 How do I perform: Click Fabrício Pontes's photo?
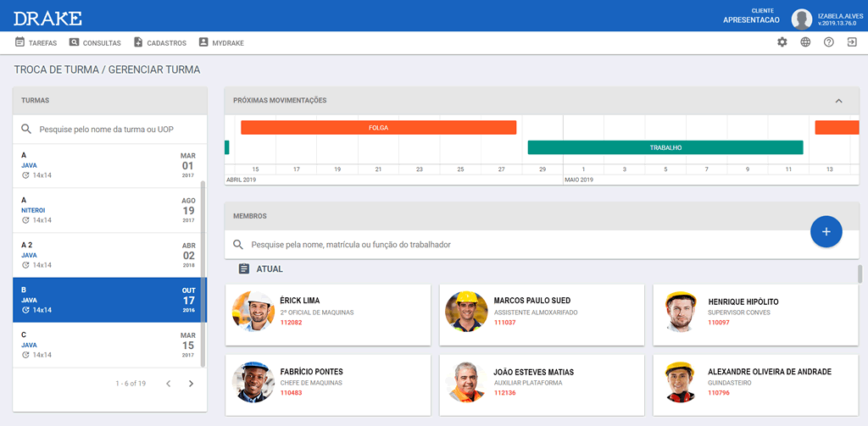tap(253, 382)
